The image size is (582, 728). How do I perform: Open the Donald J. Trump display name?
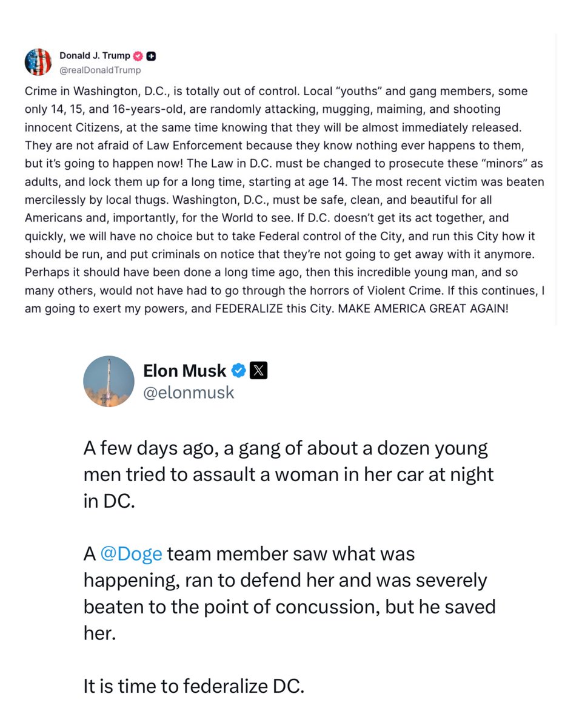coord(95,56)
